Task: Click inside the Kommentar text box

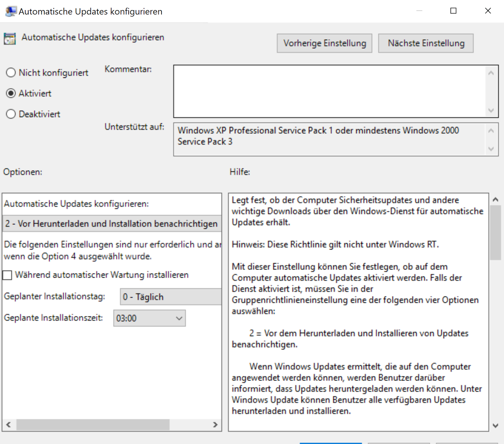Action: (x=329, y=91)
